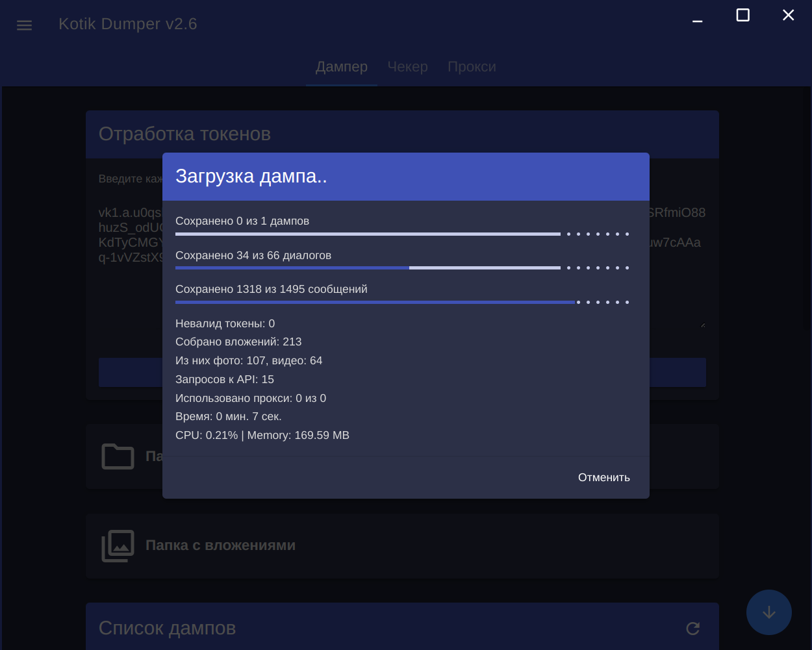
Task: Click text Сохранено 0 из 1 дампов
Action: pyautogui.click(x=242, y=221)
